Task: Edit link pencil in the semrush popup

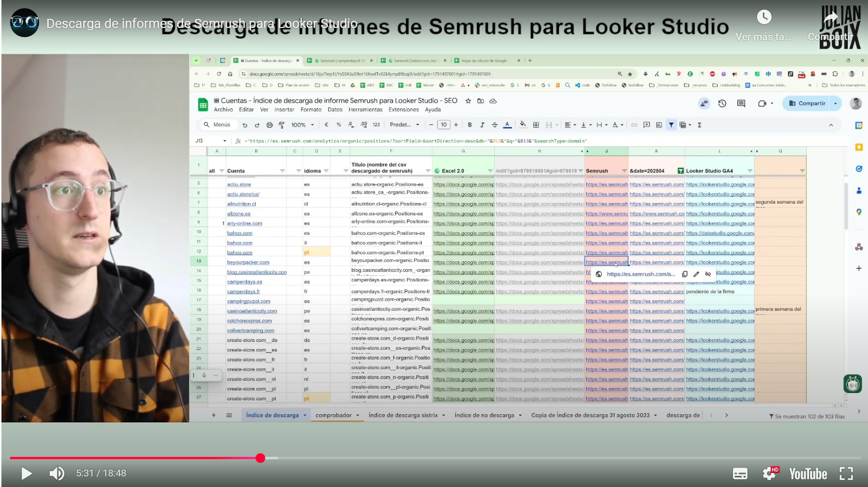Action: coord(696,274)
